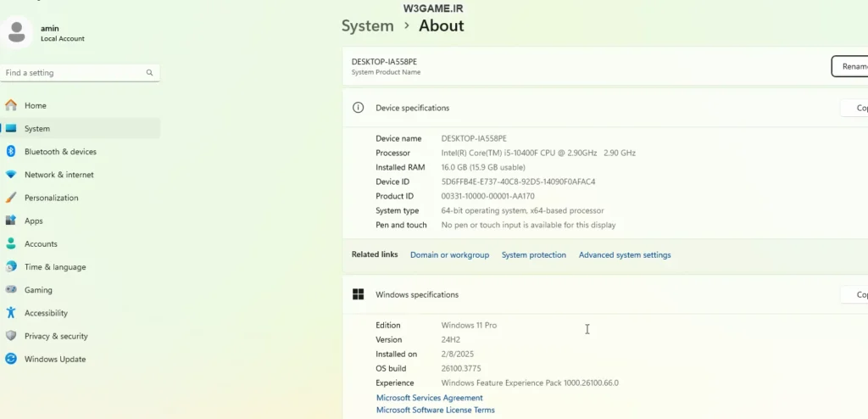Open the Home settings page
The image size is (868, 419).
point(81,105)
